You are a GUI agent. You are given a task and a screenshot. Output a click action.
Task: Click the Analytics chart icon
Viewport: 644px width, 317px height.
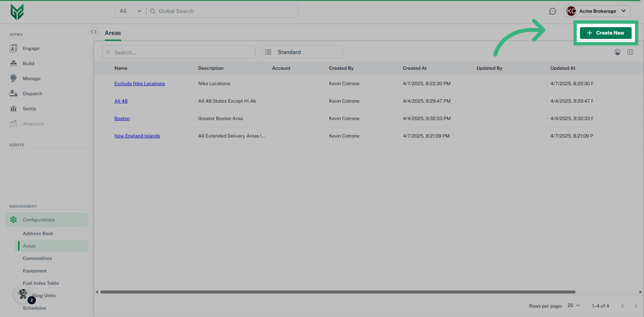click(13, 124)
